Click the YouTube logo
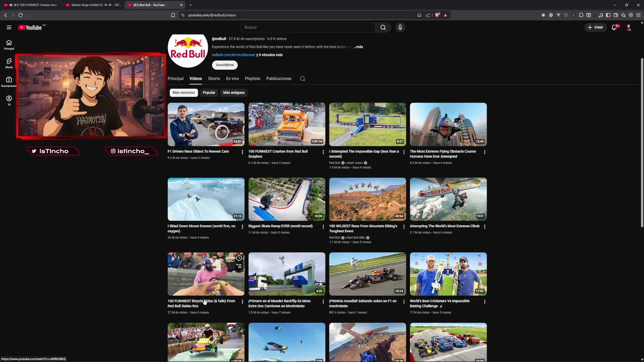This screenshot has height=362, width=644. (x=30, y=27)
